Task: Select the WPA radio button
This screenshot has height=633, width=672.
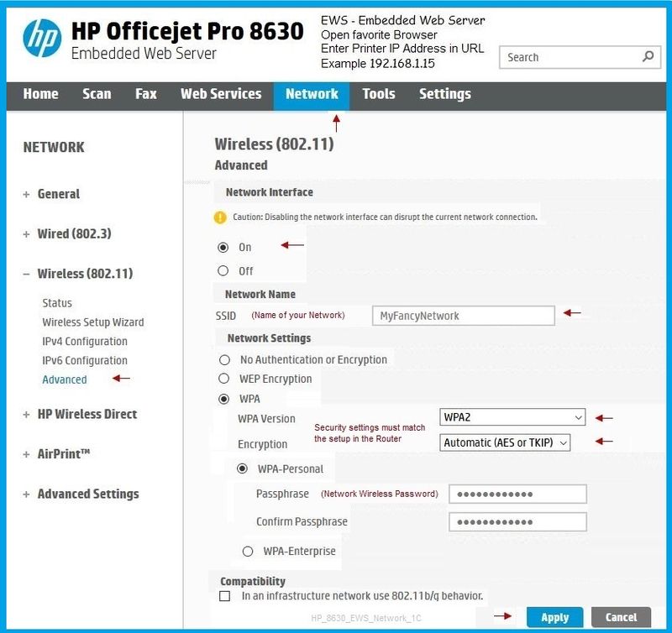Action: coord(223,399)
